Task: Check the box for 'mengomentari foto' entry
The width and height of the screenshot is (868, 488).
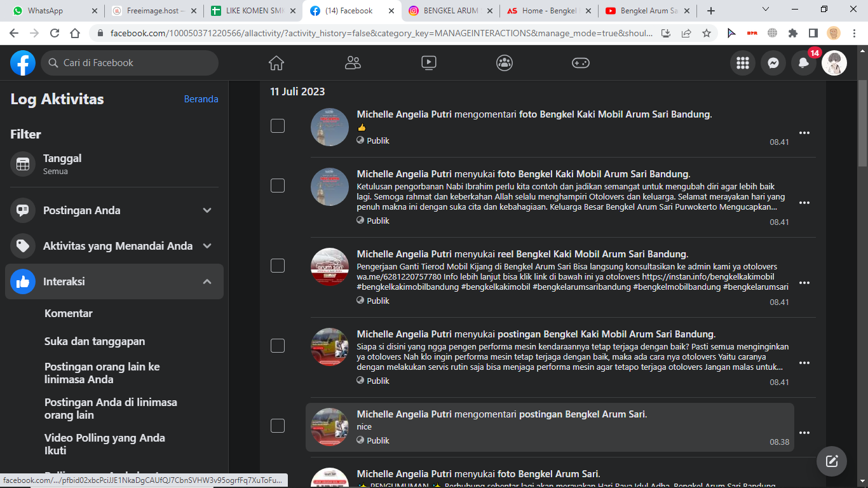Action: click(278, 126)
